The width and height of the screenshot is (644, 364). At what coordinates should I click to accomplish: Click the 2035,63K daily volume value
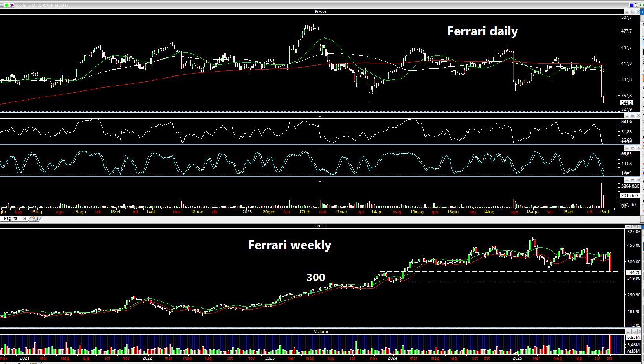point(630,195)
